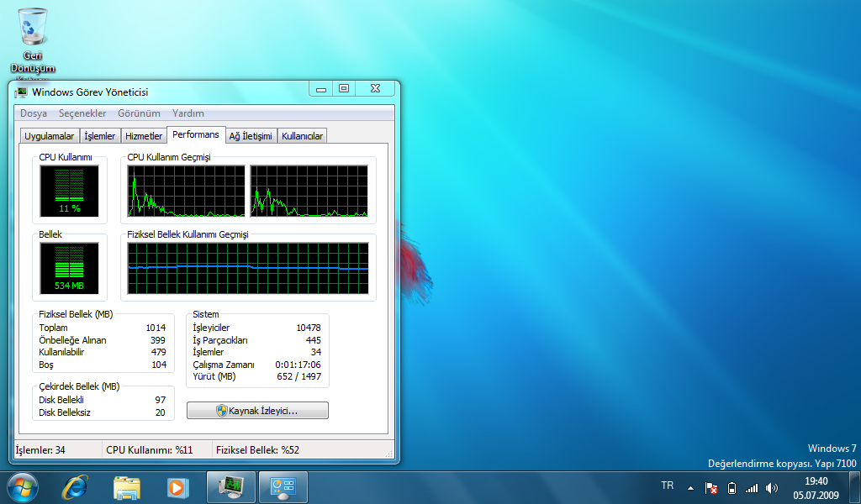The height and width of the screenshot is (504, 861).
Task: Open the Windows Start menu orb
Action: click(x=23, y=487)
